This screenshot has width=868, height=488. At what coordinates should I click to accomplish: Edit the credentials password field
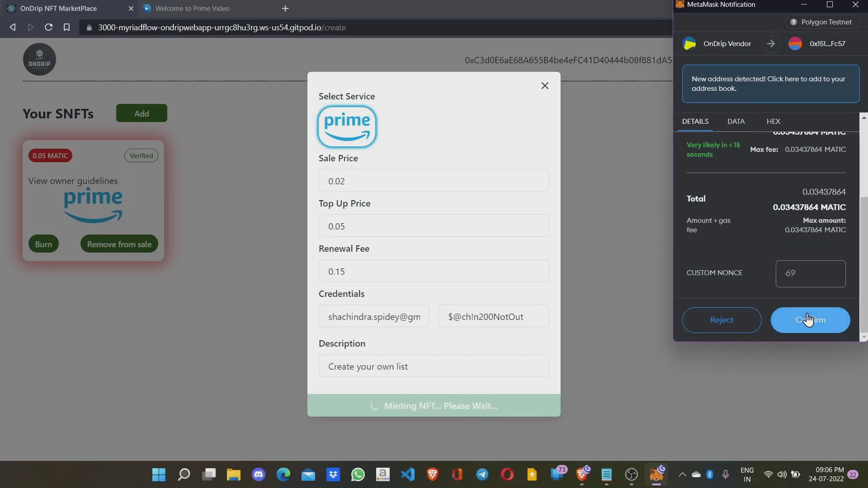[494, 316]
